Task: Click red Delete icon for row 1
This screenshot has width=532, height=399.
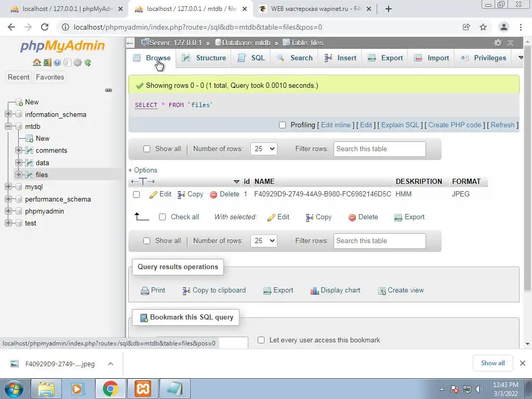Action: (214, 194)
